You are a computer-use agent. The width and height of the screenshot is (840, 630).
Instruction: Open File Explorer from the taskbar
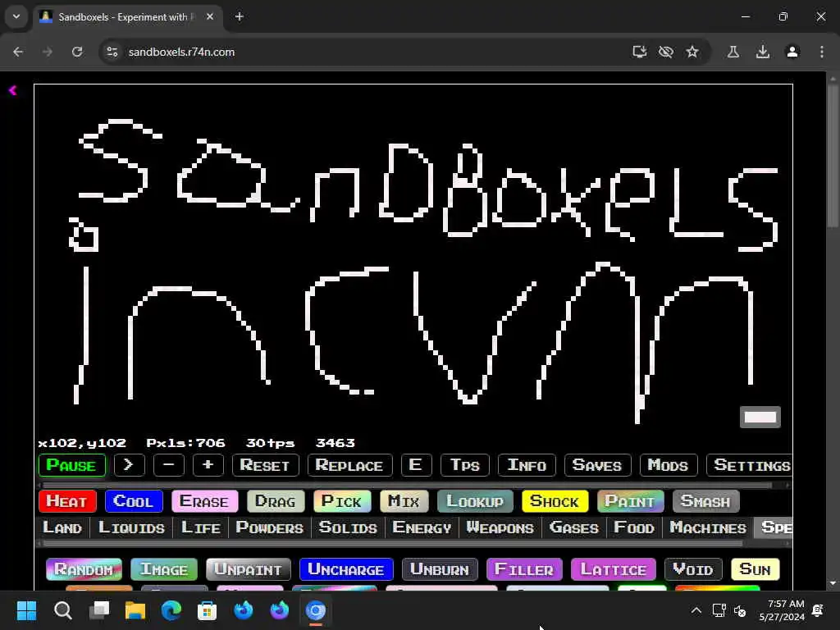(x=135, y=610)
